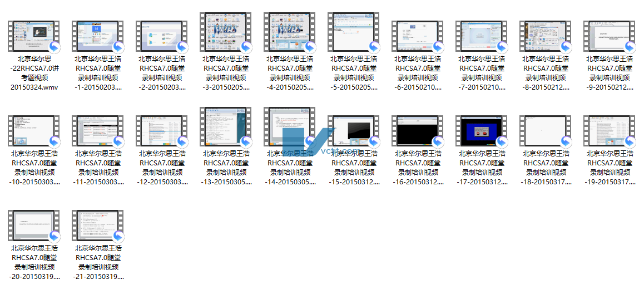
Task: Select video icon numbered -13-20150305
Action: pos(226,126)
